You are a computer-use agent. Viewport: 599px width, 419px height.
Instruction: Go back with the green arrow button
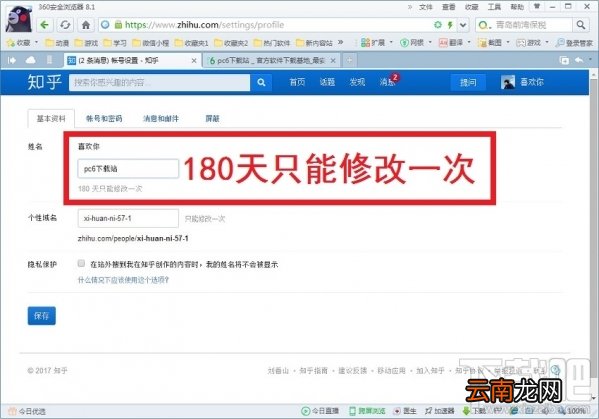coord(45,25)
